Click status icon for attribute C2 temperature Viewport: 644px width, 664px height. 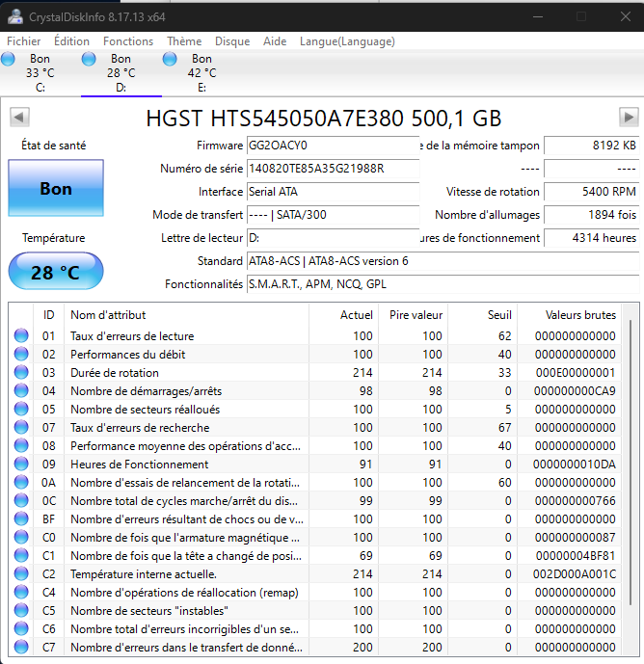pos(21,574)
